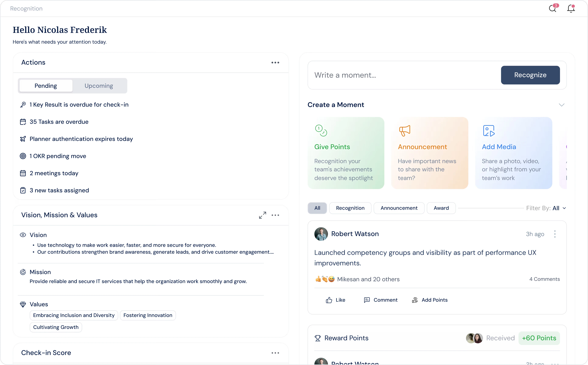The image size is (588, 365).
Task: Click the diamond icon beside Values
Action: [23, 304]
